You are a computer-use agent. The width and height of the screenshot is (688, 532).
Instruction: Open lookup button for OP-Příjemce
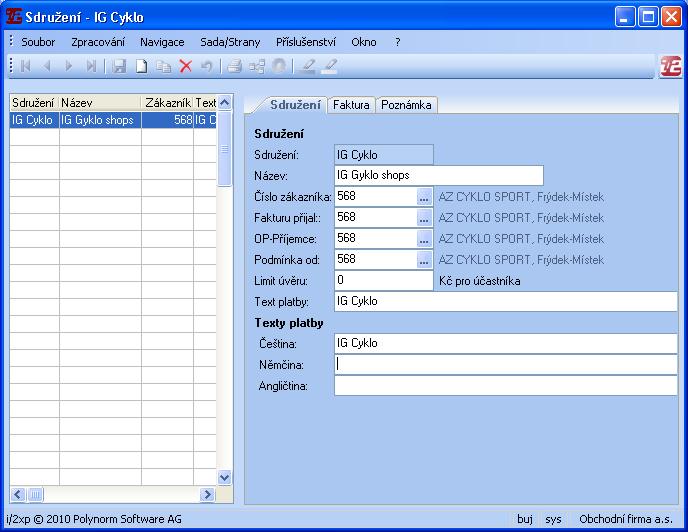423,239
